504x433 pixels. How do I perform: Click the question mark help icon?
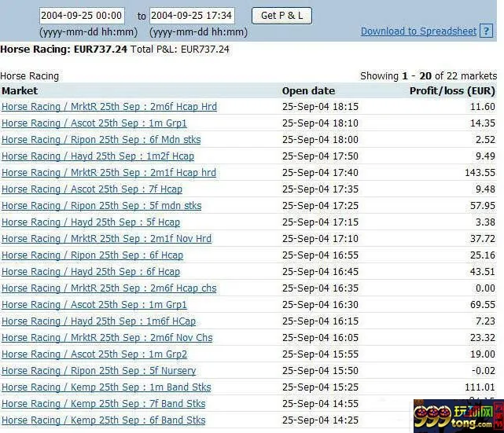tap(486, 31)
